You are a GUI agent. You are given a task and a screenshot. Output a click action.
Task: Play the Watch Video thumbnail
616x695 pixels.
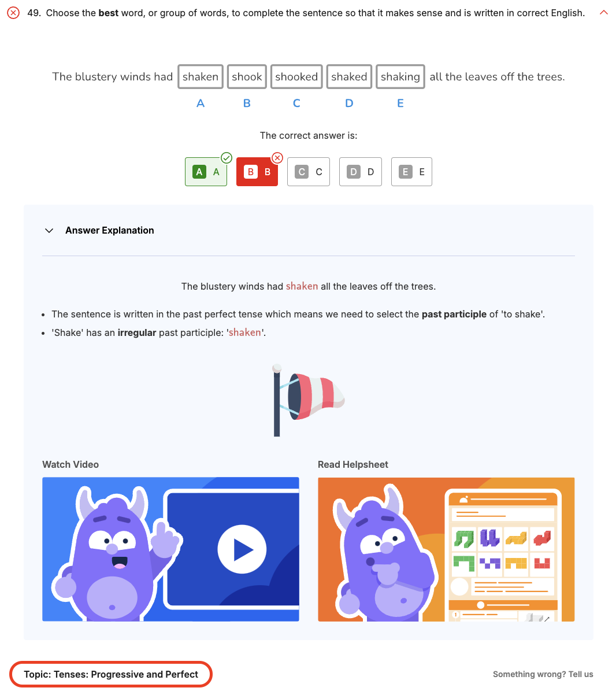pos(170,549)
